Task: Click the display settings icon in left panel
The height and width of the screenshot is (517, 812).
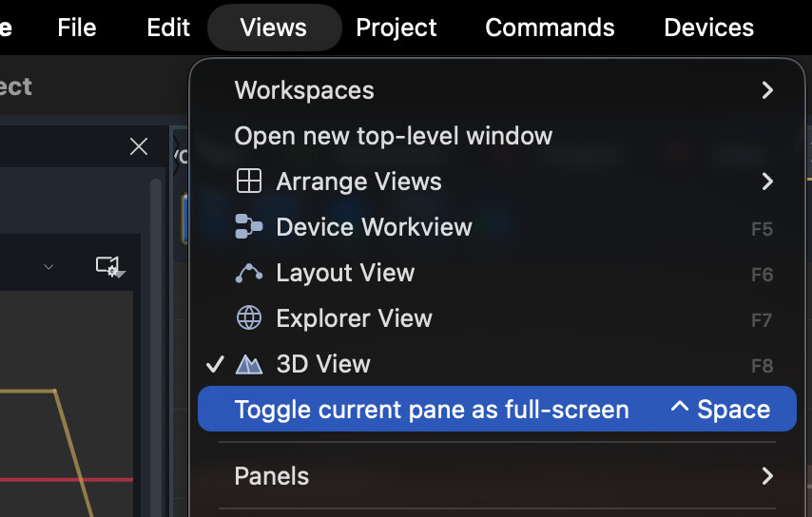Action: pos(110,267)
